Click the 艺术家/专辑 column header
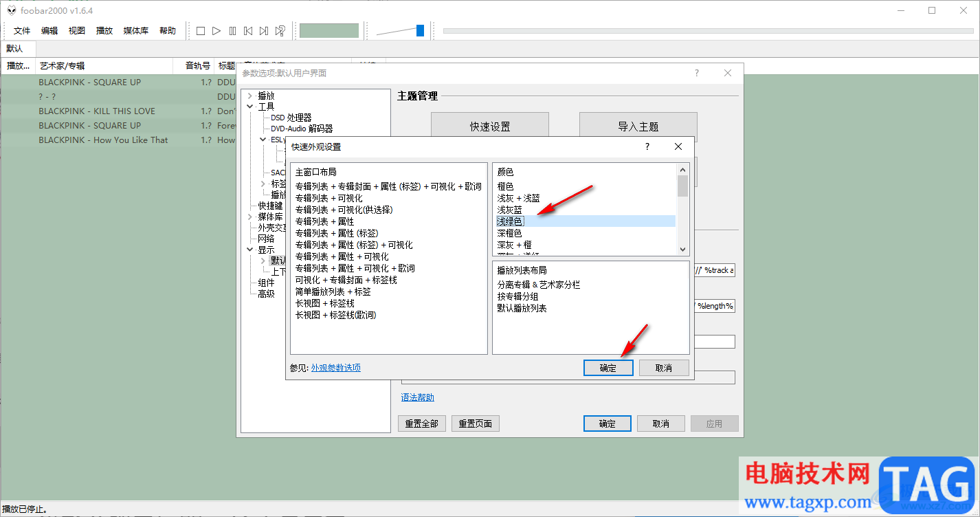Image resolution: width=980 pixels, height=517 pixels. tap(103, 66)
